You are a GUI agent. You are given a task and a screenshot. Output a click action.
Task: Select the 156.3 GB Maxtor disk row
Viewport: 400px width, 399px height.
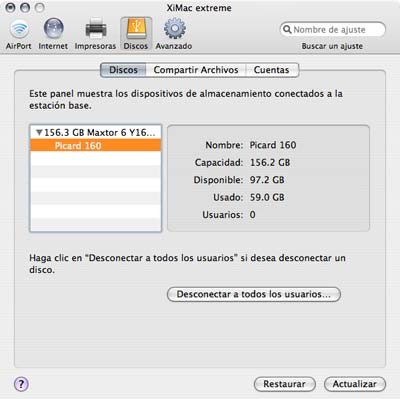tap(95, 133)
